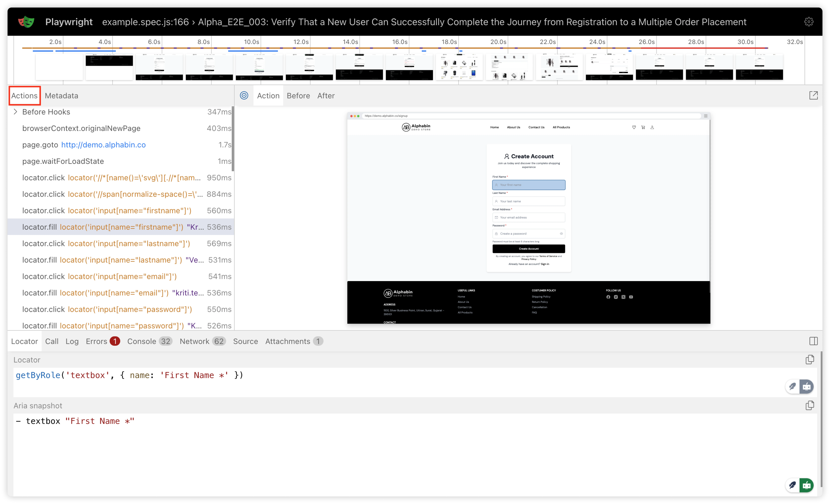Screen dimensions: 830x504
Task: Click the Your last name field
Action: click(x=529, y=201)
